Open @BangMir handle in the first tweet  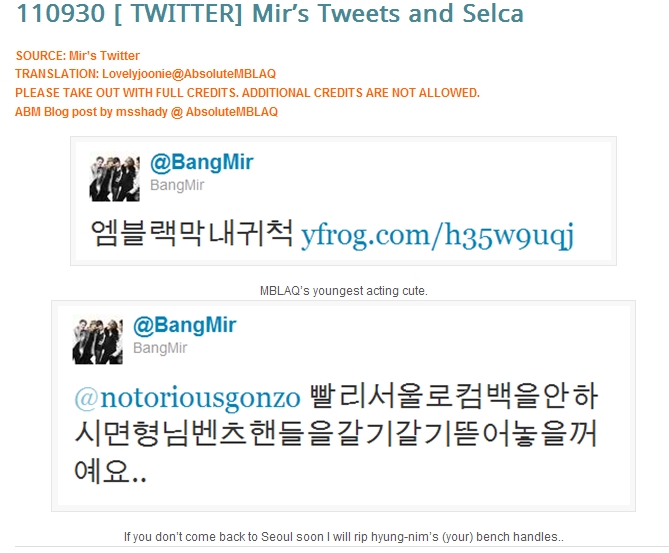click(202, 162)
